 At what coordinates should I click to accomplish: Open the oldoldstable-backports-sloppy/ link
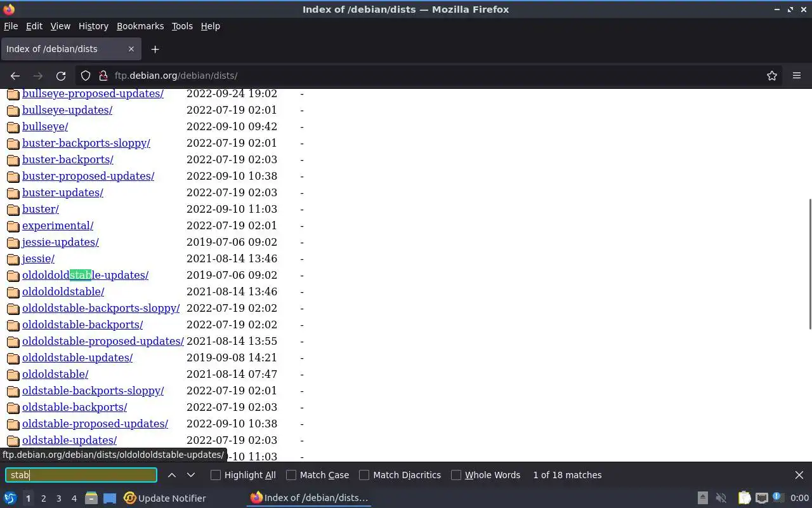click(x=101, y=308)
